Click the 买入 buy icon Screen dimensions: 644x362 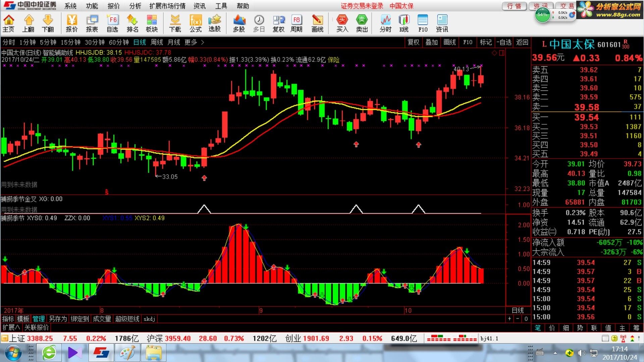pyautogui.click(x=342, y=23)
